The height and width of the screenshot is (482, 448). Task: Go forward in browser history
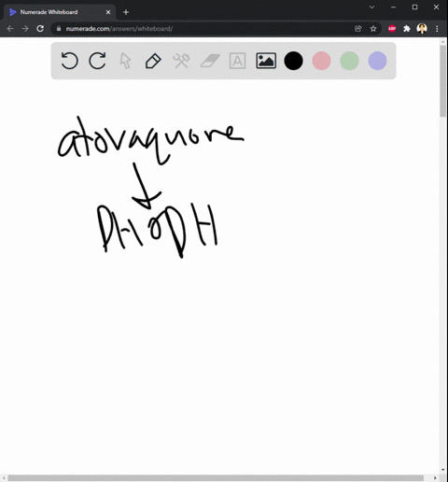[25, 29]
